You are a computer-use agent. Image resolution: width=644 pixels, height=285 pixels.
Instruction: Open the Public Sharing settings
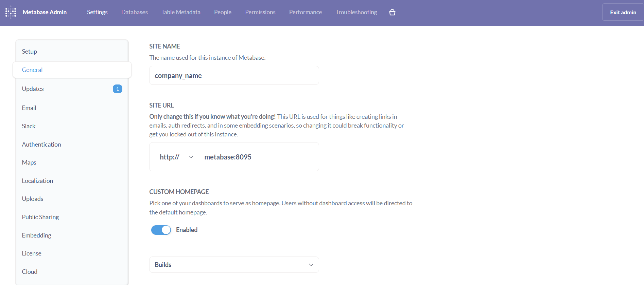pos(40,217)
